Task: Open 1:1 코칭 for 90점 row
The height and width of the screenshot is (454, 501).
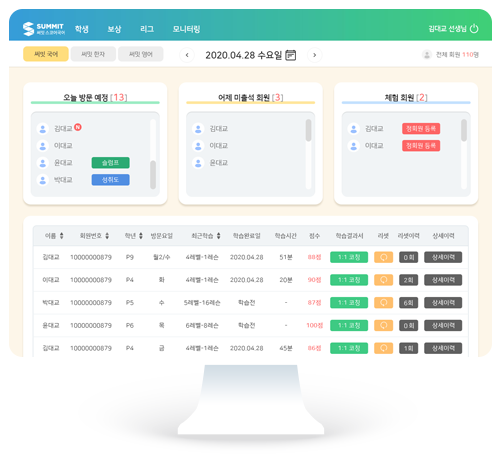Action: coord(349,280)
